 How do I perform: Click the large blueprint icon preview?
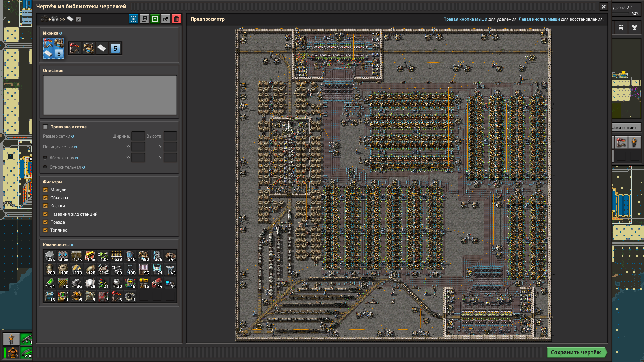[x=54, y=48]
